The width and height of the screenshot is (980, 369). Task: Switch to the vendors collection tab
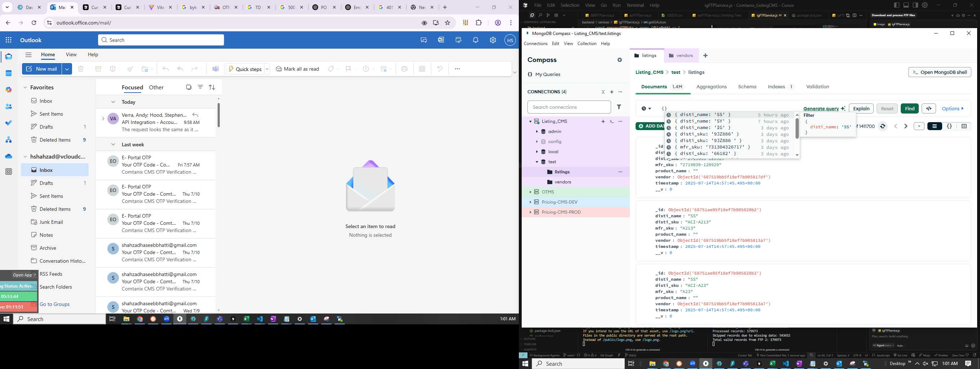pyautogui.click(x=681, y=55)
